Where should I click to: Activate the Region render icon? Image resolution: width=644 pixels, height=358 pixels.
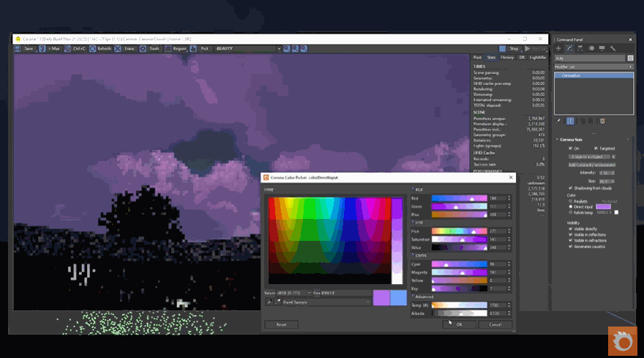(168, 48)
